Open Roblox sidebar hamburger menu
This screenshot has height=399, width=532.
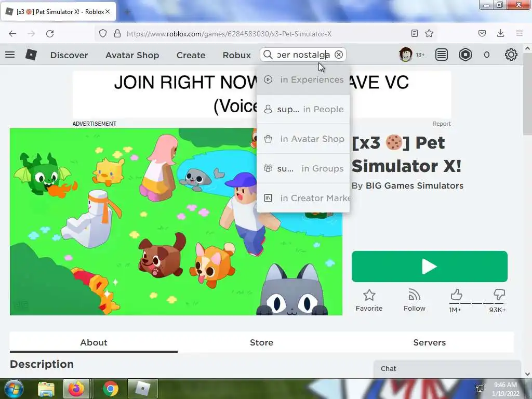pyautogui.click(x=10, y=55)
